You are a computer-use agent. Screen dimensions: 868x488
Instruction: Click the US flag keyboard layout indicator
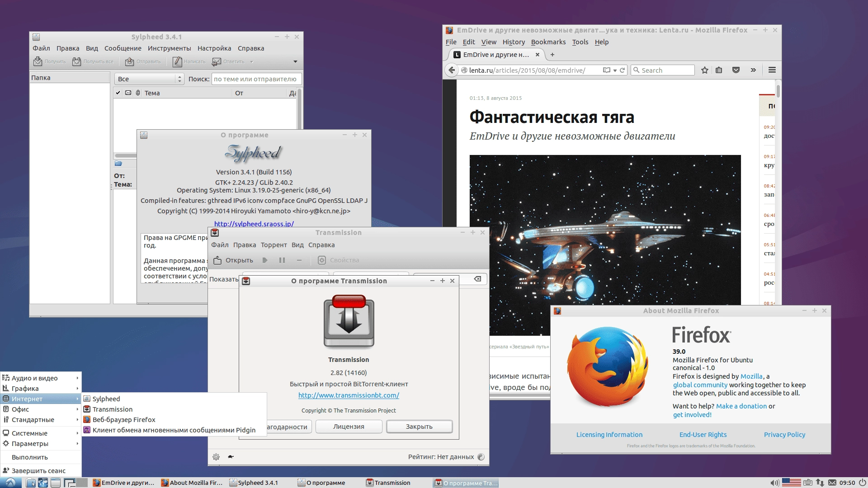pyautogui.click(x=791, y=483)
